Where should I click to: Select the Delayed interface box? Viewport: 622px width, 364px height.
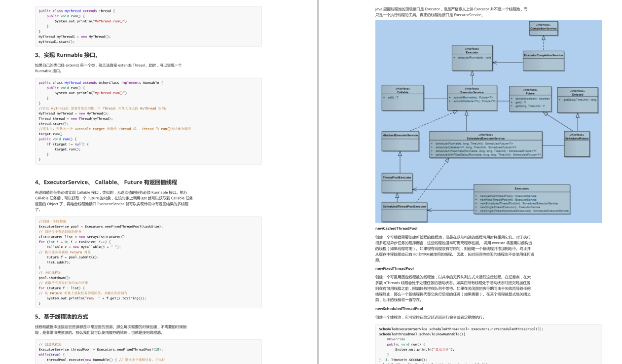[577, 99]
